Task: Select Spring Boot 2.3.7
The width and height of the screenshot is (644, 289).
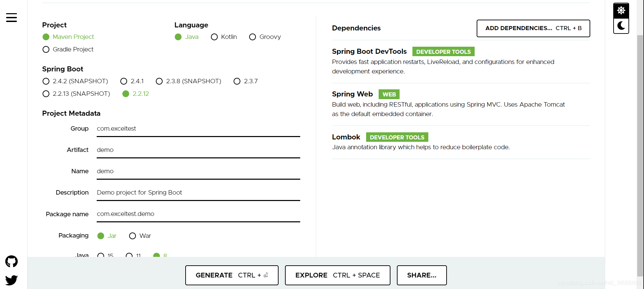Action: (246, 81)
